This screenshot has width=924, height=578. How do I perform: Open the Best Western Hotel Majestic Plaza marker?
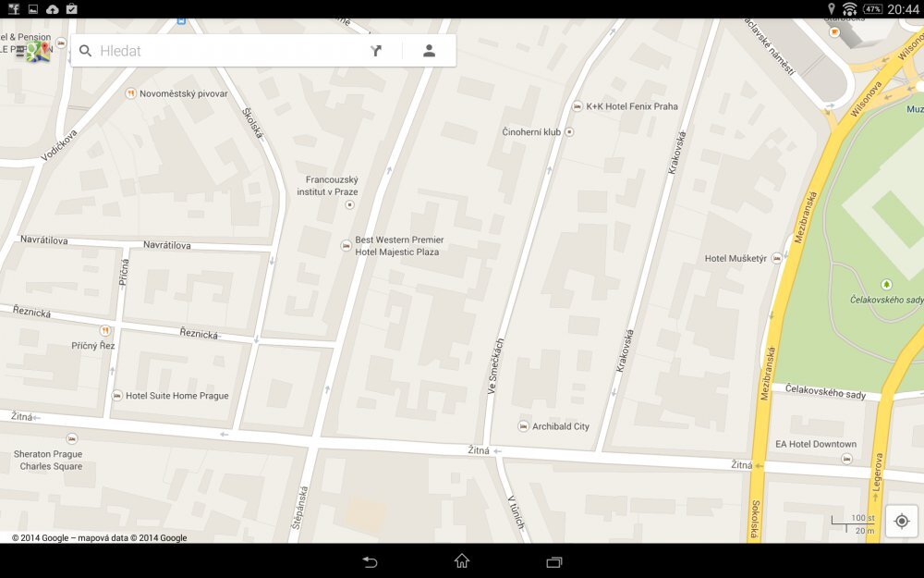345,245
